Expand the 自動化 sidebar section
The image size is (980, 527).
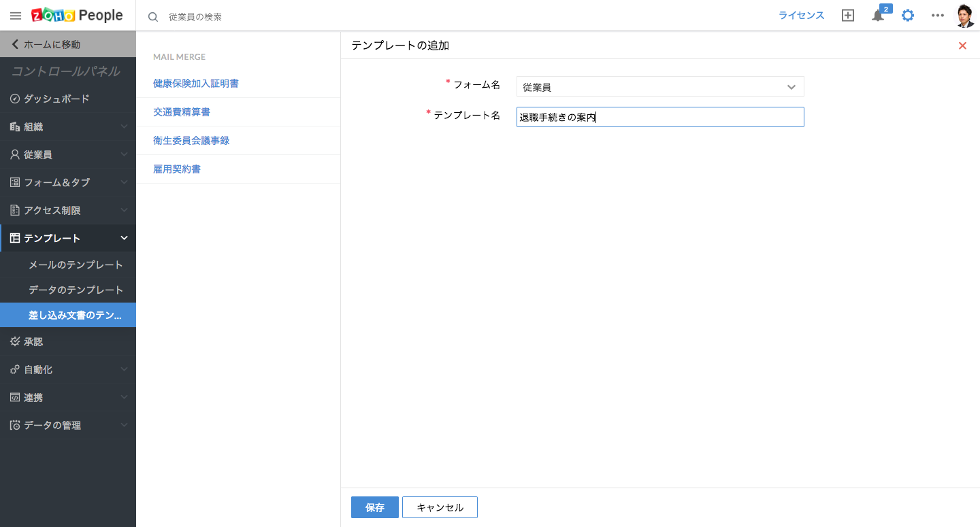[x=68, y=369]
